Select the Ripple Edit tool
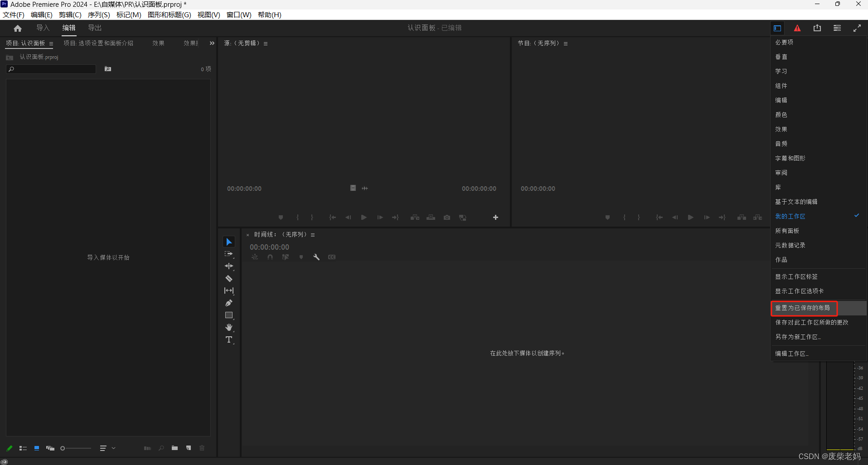The width and height of the screenshot is (868, 465). click(x=229, y=266)
